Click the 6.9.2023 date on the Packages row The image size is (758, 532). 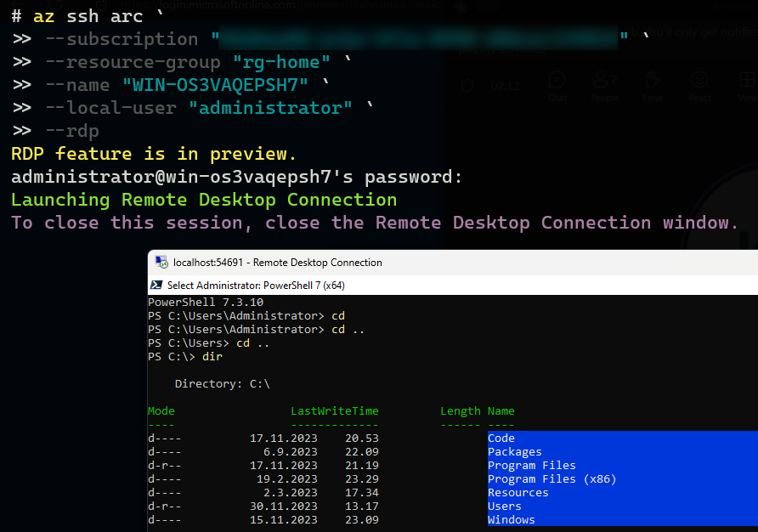pyautogui.click(x=291, y=452)
